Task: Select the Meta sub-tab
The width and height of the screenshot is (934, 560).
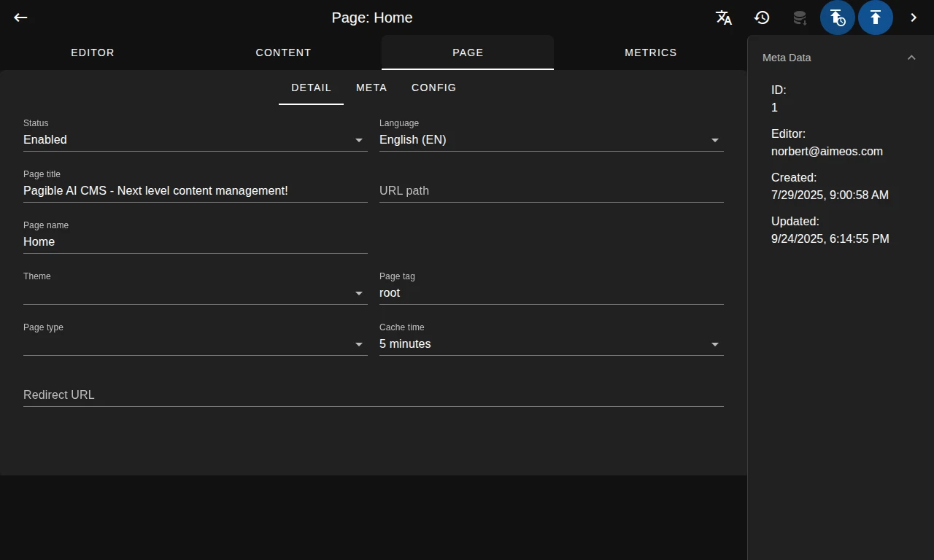Action: click(x=371, y=87)
